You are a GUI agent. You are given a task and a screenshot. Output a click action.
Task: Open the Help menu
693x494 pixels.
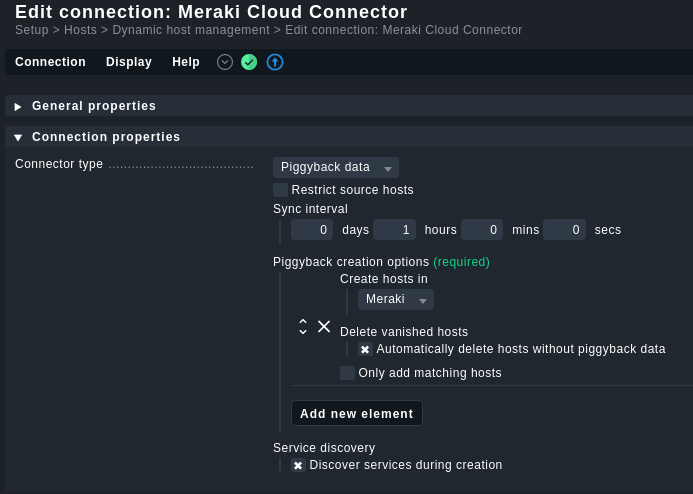pyautogui.click(x=186, y=62)
